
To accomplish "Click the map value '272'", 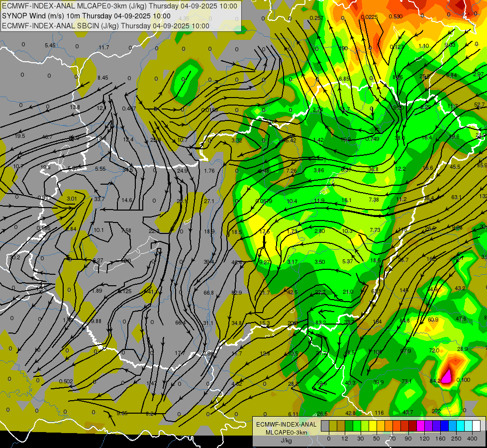I will 436,411.
